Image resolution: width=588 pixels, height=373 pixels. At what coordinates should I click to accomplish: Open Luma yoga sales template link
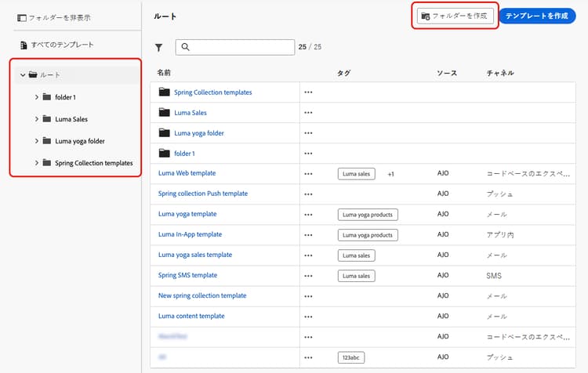coord(195,255)
